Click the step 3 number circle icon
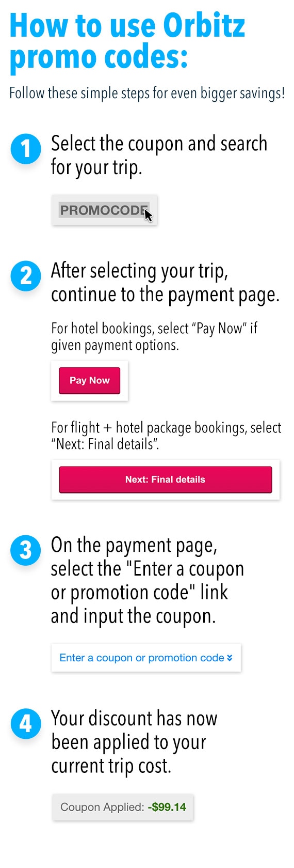Screen dimensions: 294x868 (26, 550)
